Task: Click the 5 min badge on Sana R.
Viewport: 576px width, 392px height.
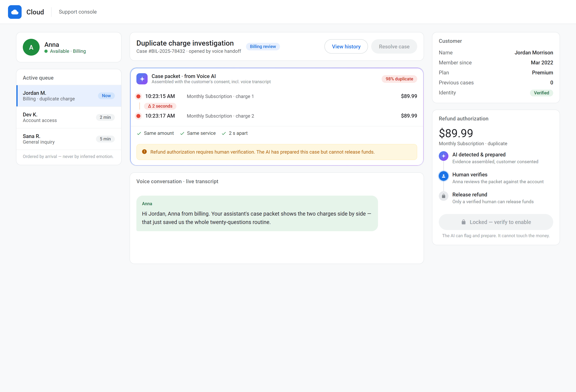Action: tap(105, 139)
